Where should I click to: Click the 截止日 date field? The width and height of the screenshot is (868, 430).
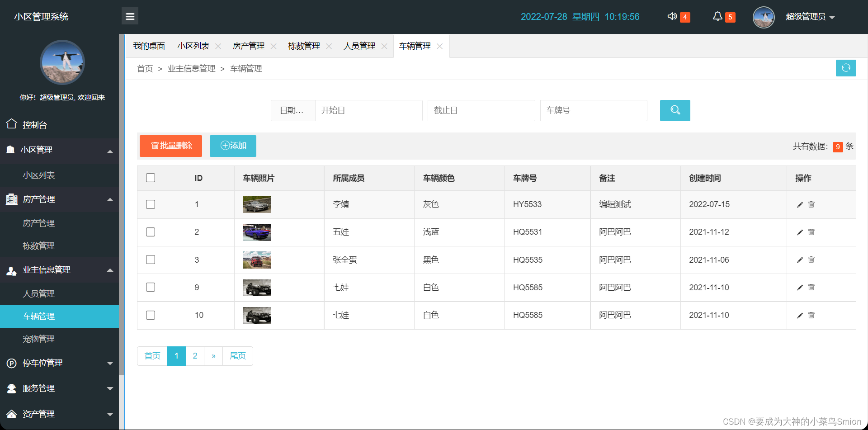click(481, 110)
